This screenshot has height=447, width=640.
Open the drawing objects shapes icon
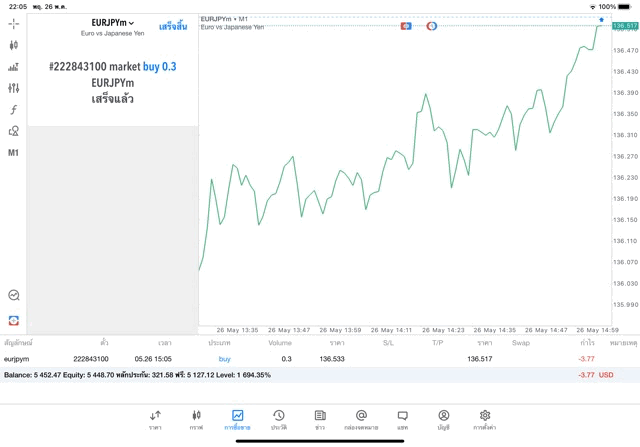pyautogui.click(x=14, y=131)
